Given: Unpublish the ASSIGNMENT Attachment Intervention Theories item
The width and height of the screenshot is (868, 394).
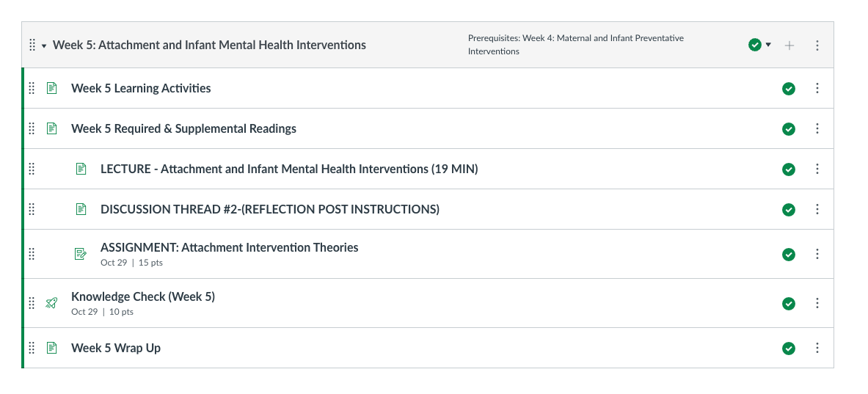Looking at the screenshot, I should [789, 255].
